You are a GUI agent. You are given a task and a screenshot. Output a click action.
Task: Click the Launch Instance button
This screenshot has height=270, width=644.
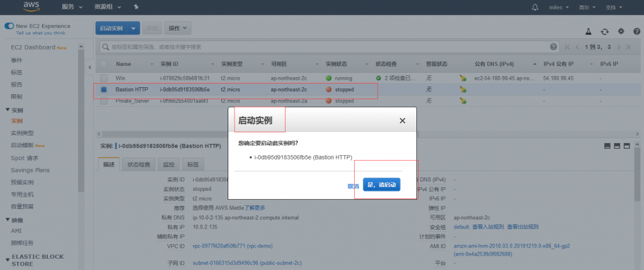point(111,28)
